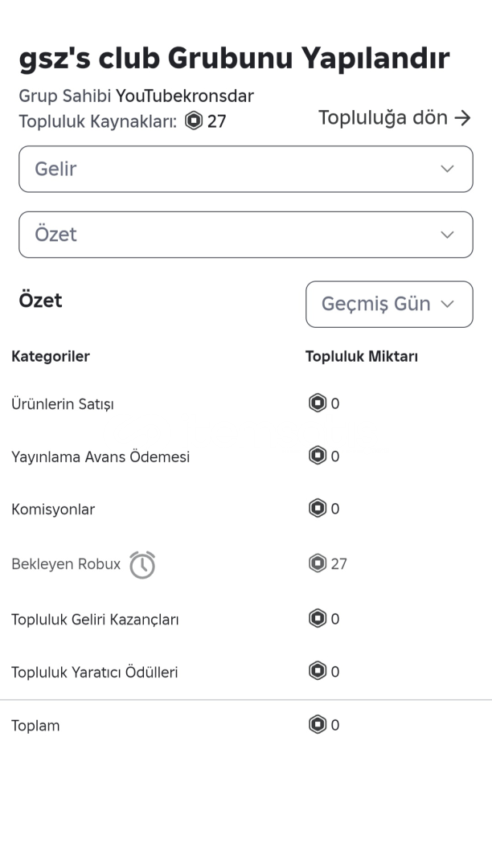492x868 pixels.
Task: Select the Ürünlerin Satışı category row
Action: [x=63, y=403]
